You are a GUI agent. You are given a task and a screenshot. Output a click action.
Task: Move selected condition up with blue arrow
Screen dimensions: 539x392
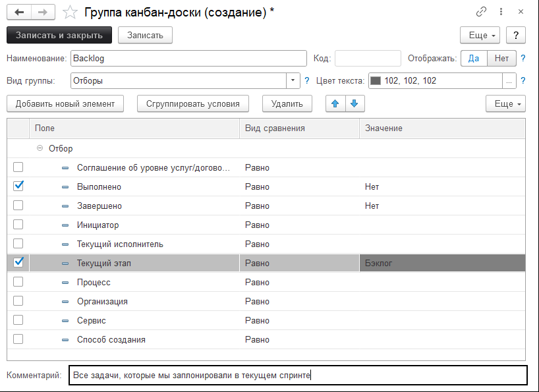[336, 103]
